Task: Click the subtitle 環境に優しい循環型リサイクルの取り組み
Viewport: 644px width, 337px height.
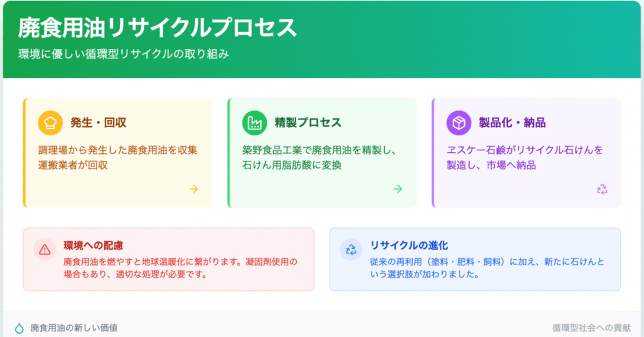Action: (123, 54)
